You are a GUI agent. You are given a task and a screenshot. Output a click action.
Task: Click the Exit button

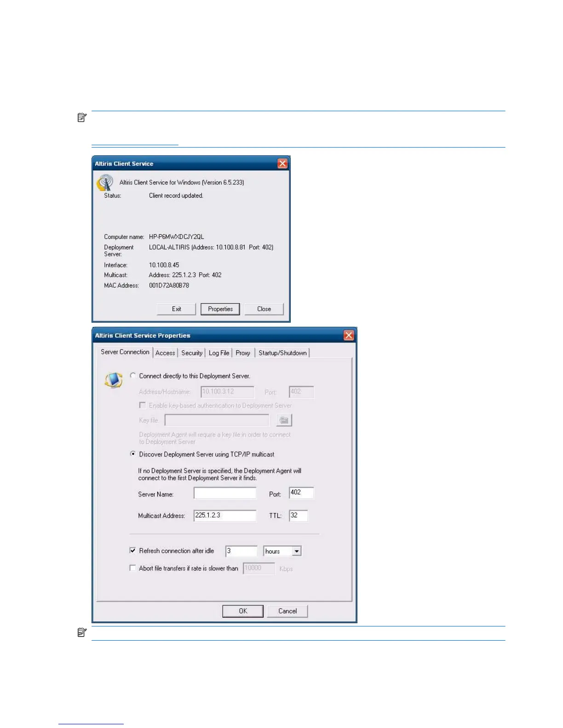(x=177, y=309)
